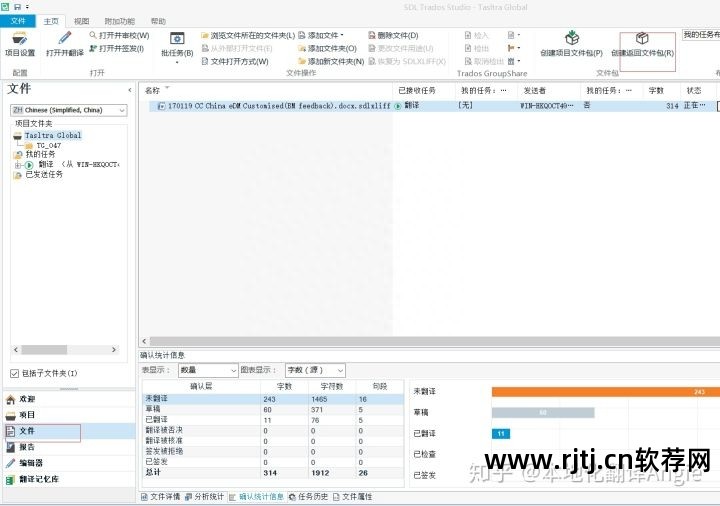The height and width of the screenshot is (506, 720).
Task: Switch to the 分析统计 tab at bottom
Action: (x=206, y=496)
